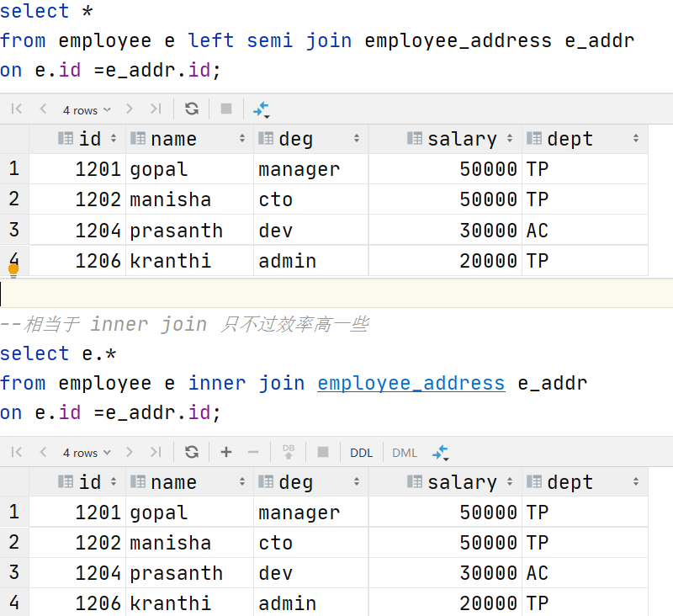Sort lower table by name column
The width and height of the screenshot is (673, 616).
(x=242, y=482)
